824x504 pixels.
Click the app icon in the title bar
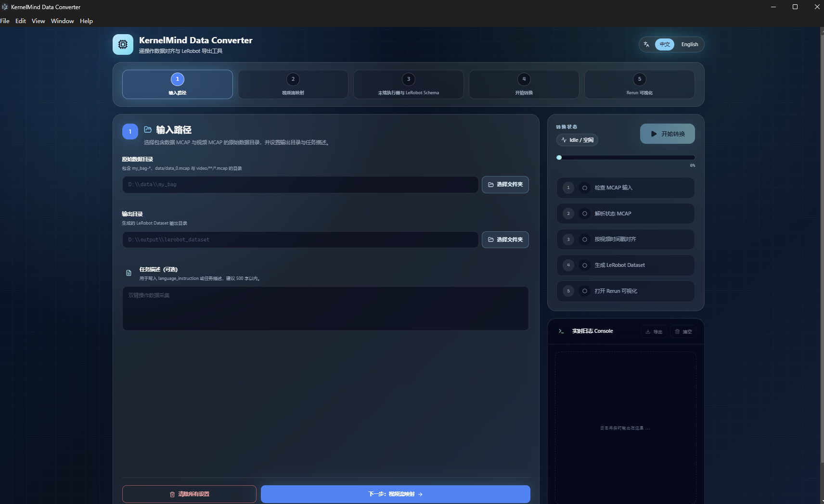5,7
